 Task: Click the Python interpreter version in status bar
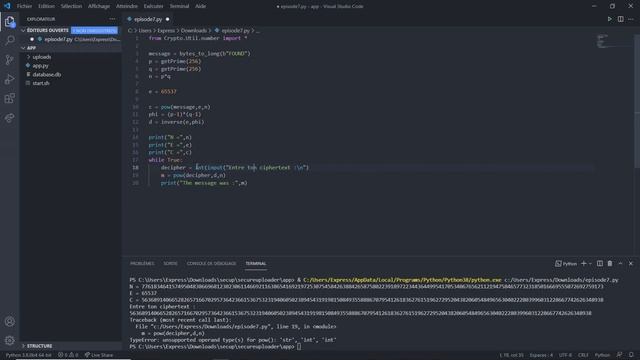pyautogui.click(x=28, y=355)
